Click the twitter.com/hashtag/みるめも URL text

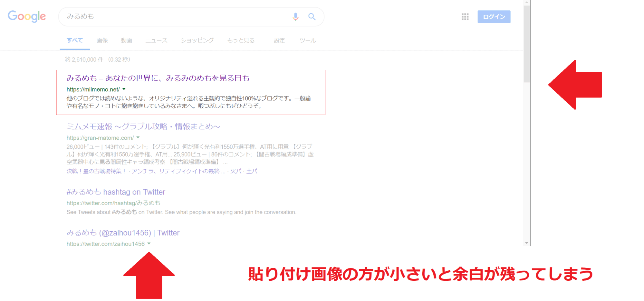click(113, 203)
